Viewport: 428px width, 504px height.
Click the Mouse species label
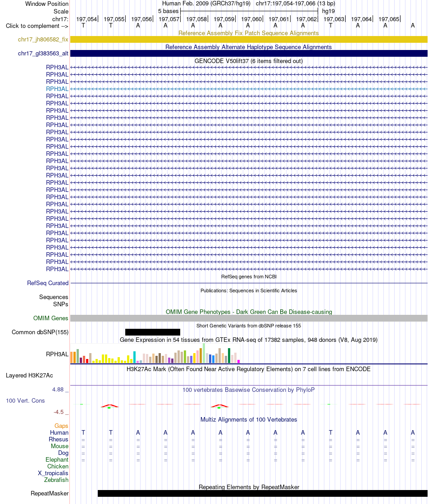click(59, 446)
